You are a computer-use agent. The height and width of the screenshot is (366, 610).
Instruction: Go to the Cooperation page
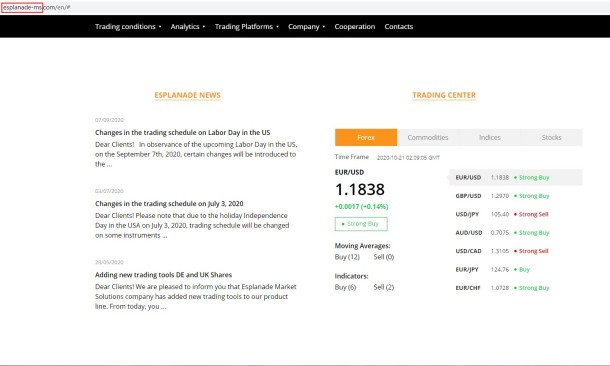(x=354, y=26)
